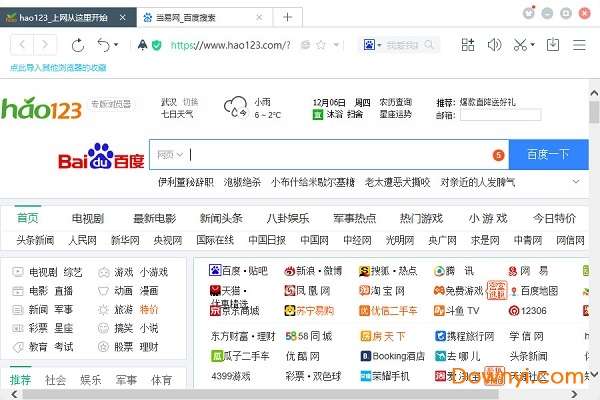Select the 首页 navigation tab
Viewport: 600px width, 400px height.
[28, 218]
